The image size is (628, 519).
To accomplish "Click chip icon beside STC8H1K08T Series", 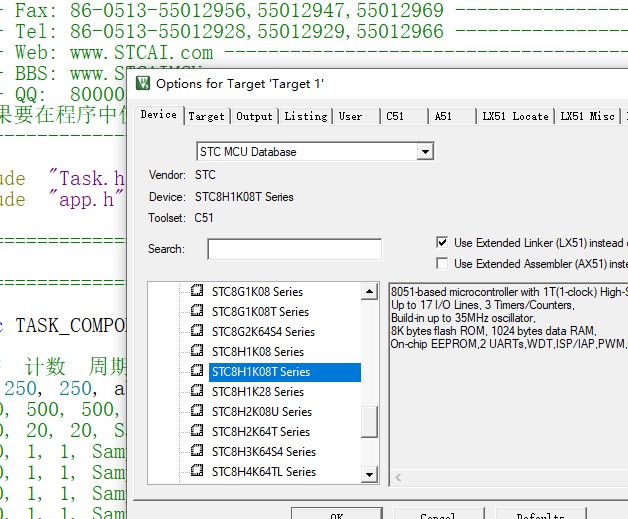I will coord(197,370).
